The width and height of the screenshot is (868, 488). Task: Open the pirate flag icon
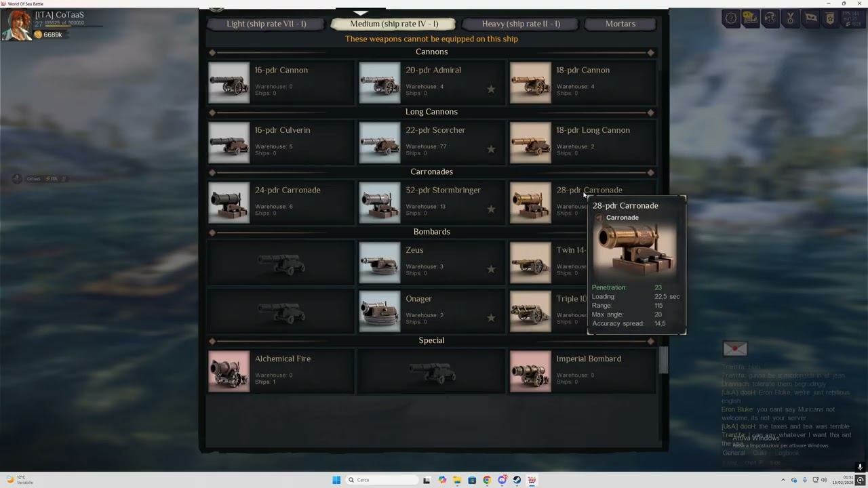pyautogui.click(x=810, y=18)
